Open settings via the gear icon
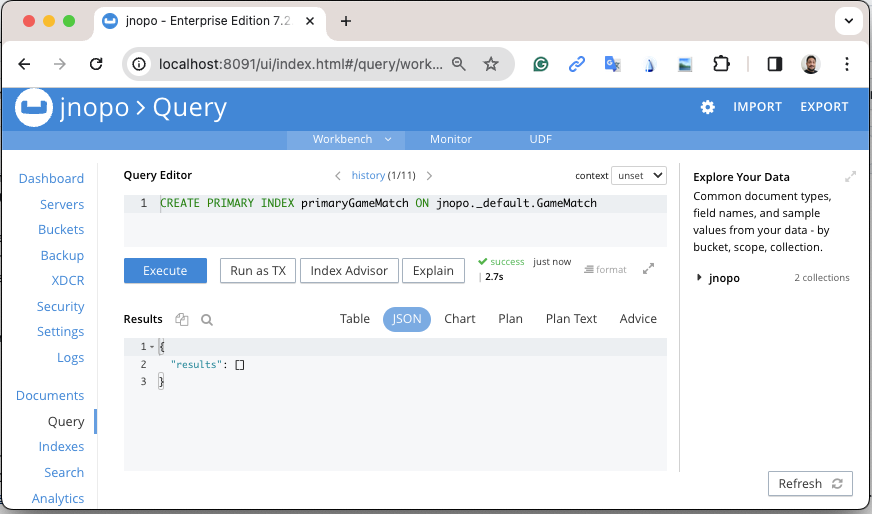The image size is (872, 514). (x=707, y=107)
